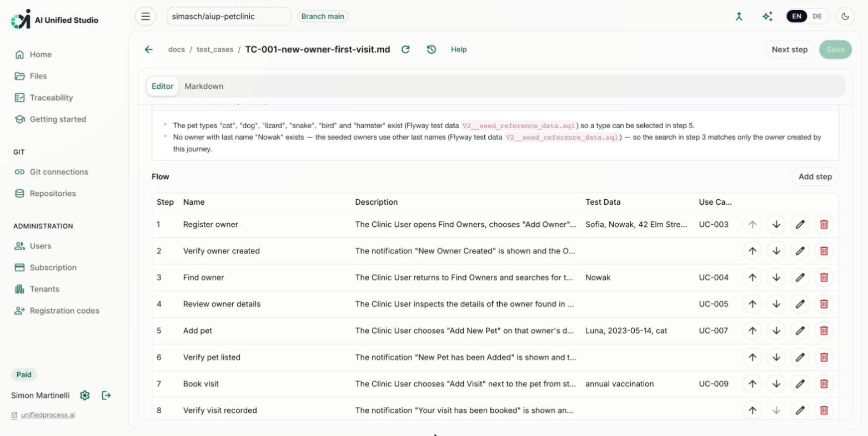Toggle the hamburger sidebar menu
This screenshot has height=436, width=868.
(145, 17)
